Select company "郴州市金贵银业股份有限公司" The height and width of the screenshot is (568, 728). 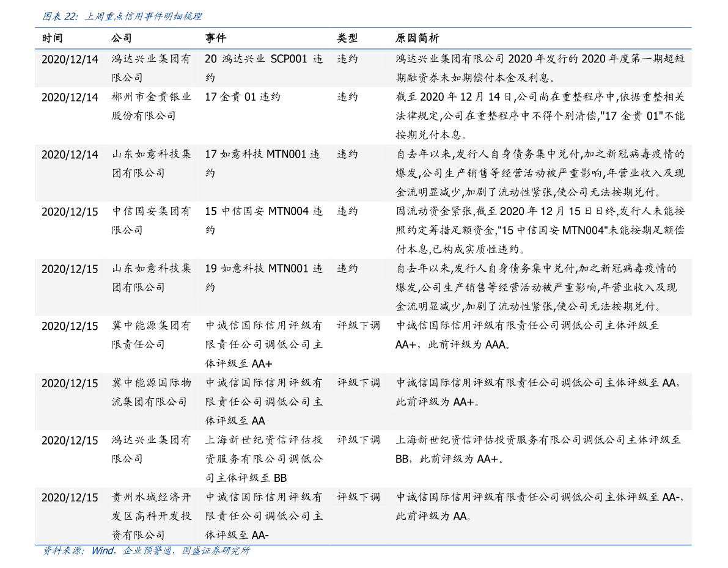point(152,106)
